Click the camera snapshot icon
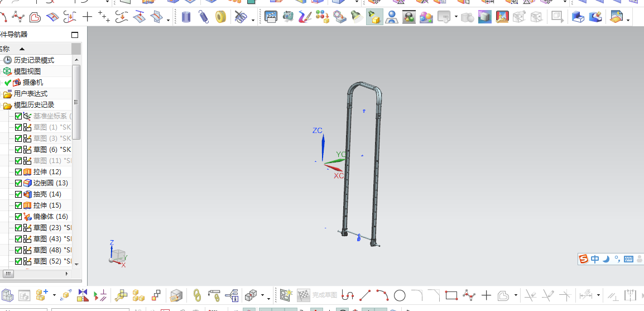Screen dimensions: 644x311 coord(289,17)
